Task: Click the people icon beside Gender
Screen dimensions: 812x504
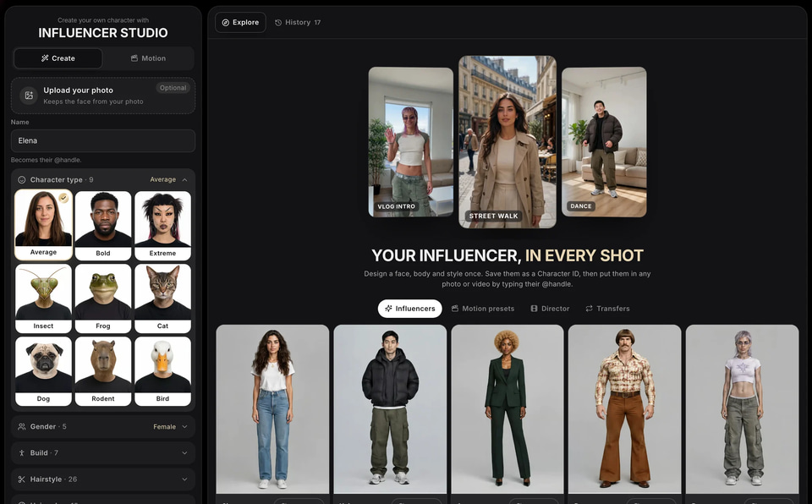Action: point(22,427)
